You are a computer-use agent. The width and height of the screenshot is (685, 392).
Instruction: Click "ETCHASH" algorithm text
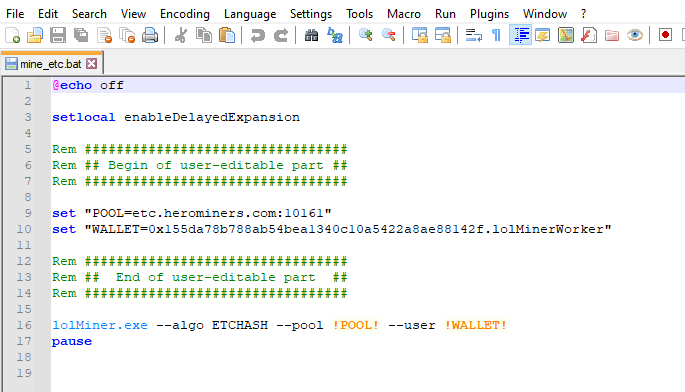(240, 325)
